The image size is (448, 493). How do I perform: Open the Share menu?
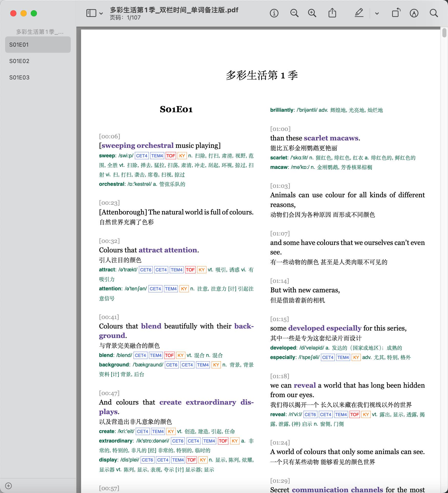pos(332,13)
